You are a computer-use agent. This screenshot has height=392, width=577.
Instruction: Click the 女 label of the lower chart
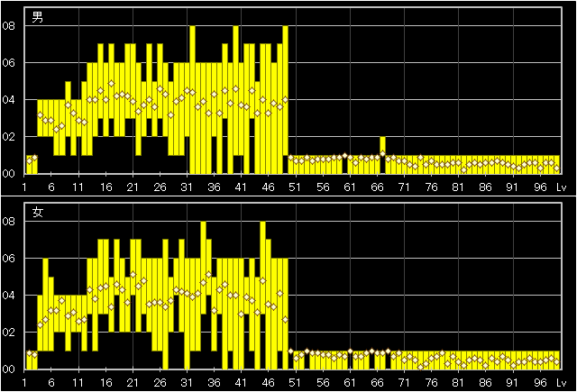tap(38, 212)
